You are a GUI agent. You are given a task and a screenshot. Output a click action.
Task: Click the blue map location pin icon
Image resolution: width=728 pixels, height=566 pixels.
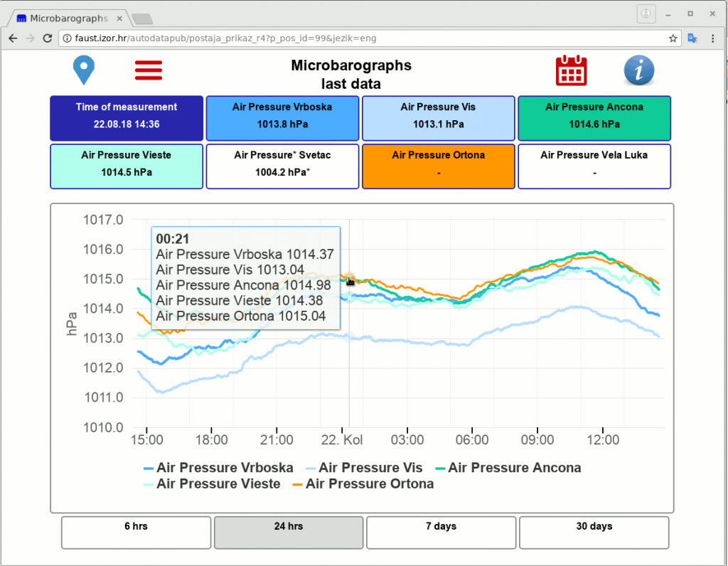[84, 70]
